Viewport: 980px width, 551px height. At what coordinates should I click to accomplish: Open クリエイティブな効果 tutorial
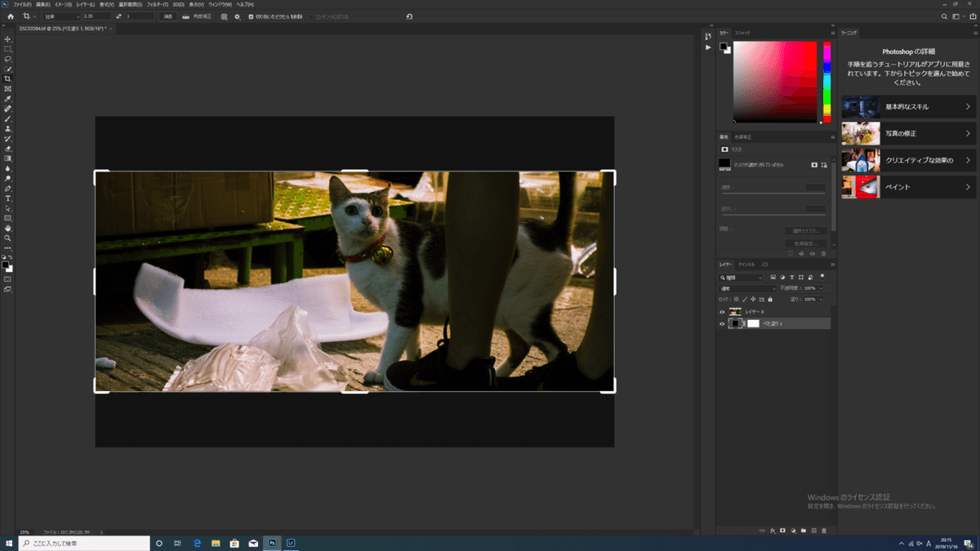coord(909,160)
